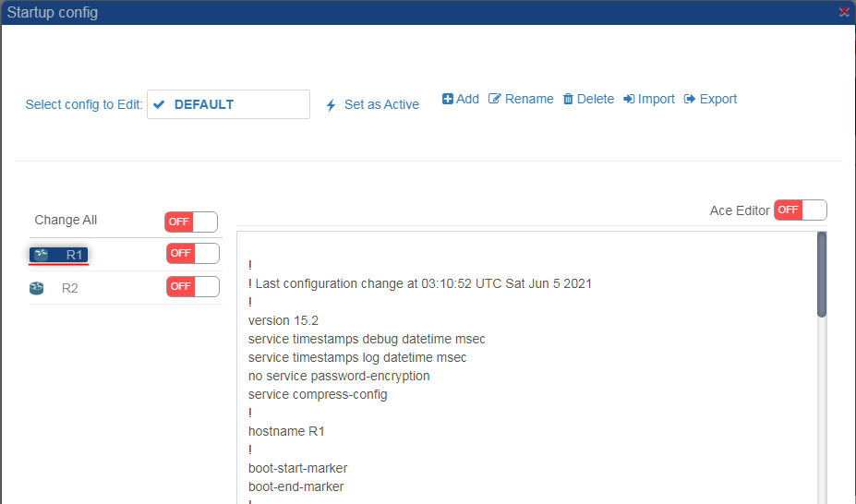Click the Add plus icon
Viewport: 856px width, 504px height.
tap(448, 99)
